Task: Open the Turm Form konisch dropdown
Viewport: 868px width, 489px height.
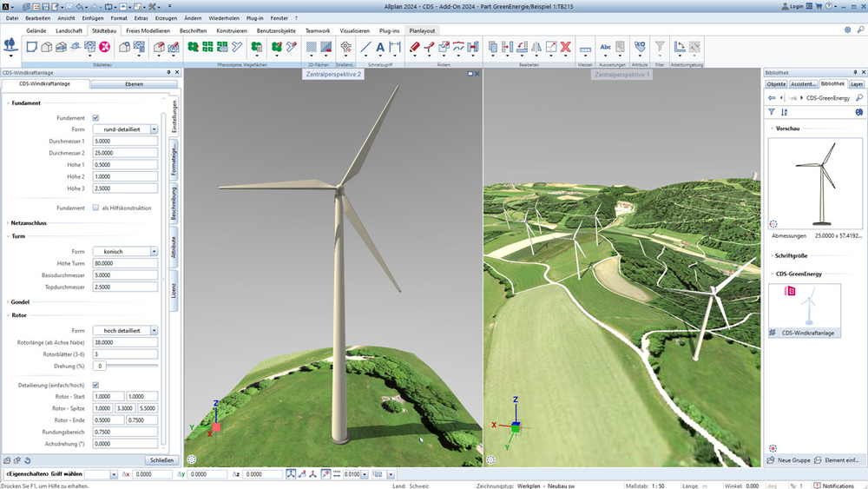Action: coord(125,251)
